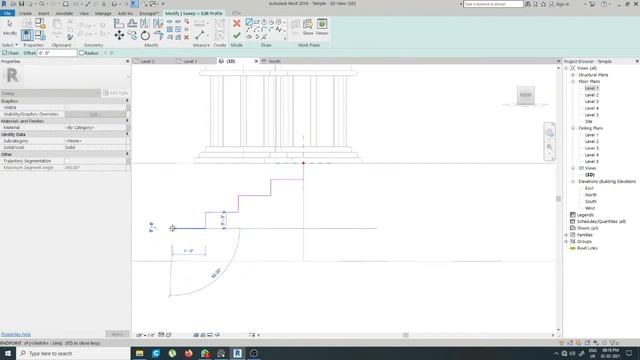Image resolution: width=640 pixels, height=360 pixels.
Task: Select South elevation in Project Browser
Action: (x=591, y=201)
